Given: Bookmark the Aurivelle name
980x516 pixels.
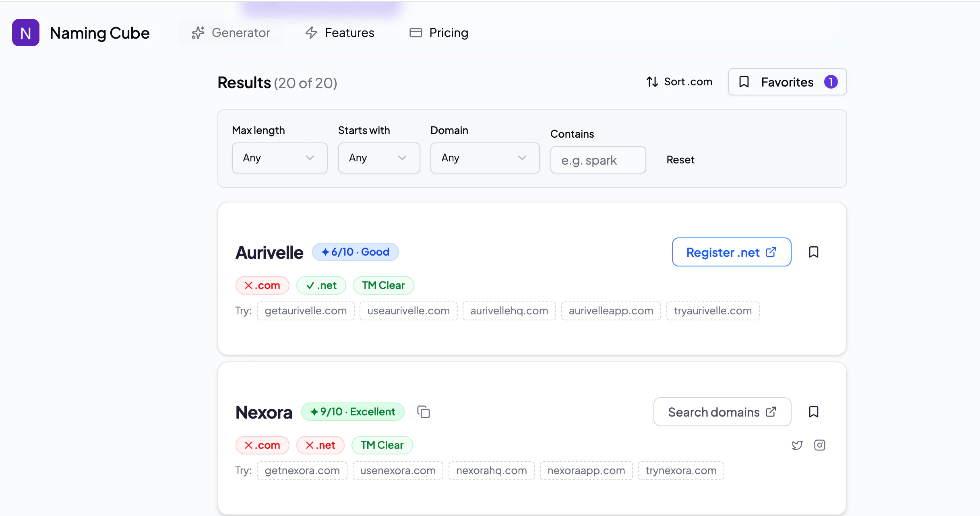Looking at the screenshot, I should (x=814, y=252).
